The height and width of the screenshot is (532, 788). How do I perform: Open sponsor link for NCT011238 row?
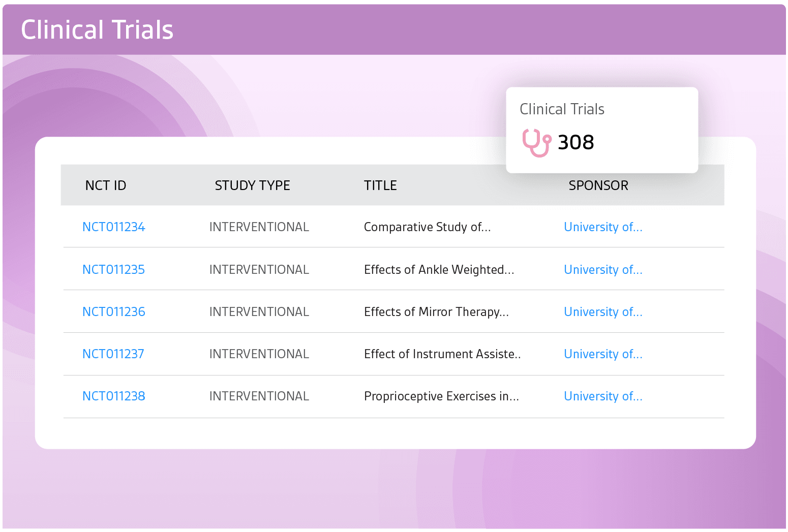click(603, 396)
